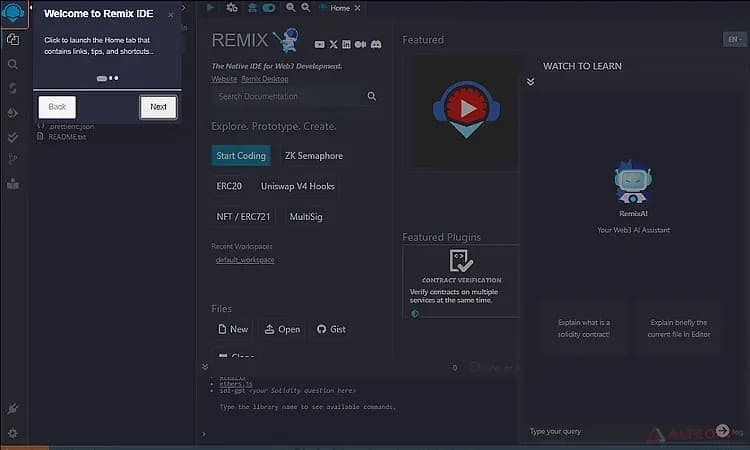Focus the Type your query input

coord(621,431)
